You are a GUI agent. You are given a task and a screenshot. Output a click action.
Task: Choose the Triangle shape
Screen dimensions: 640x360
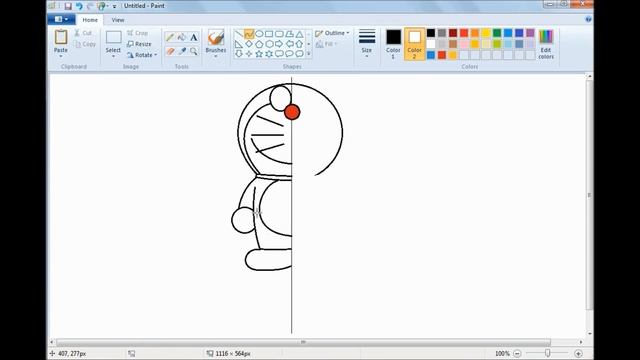(x=299, y=34)
